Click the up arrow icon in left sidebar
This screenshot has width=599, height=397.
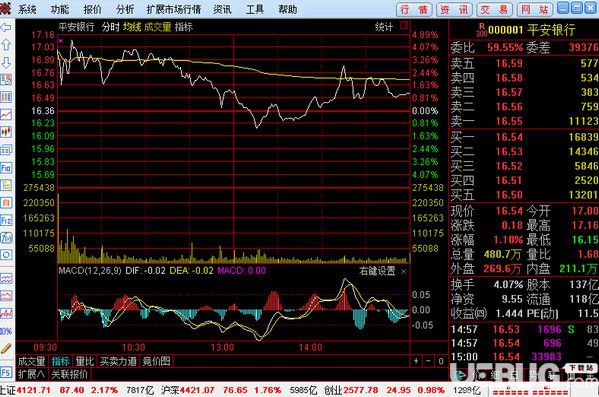tap(6, 45)
